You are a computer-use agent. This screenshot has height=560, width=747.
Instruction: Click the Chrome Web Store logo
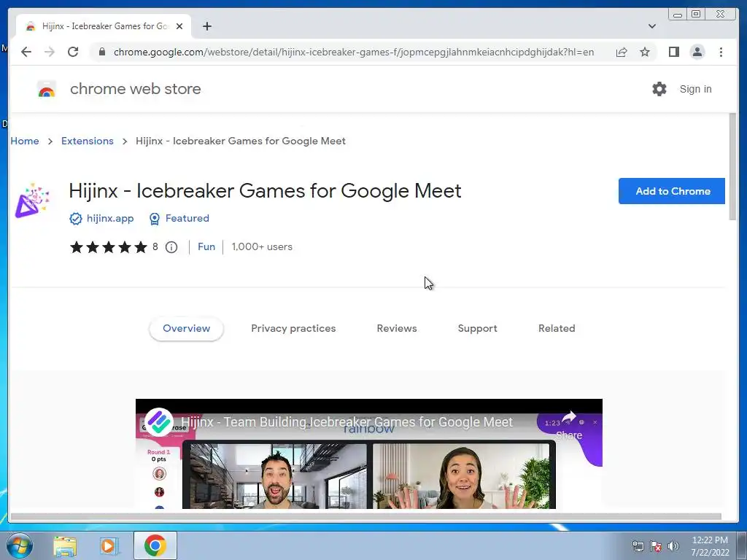(x=46, y=89)
